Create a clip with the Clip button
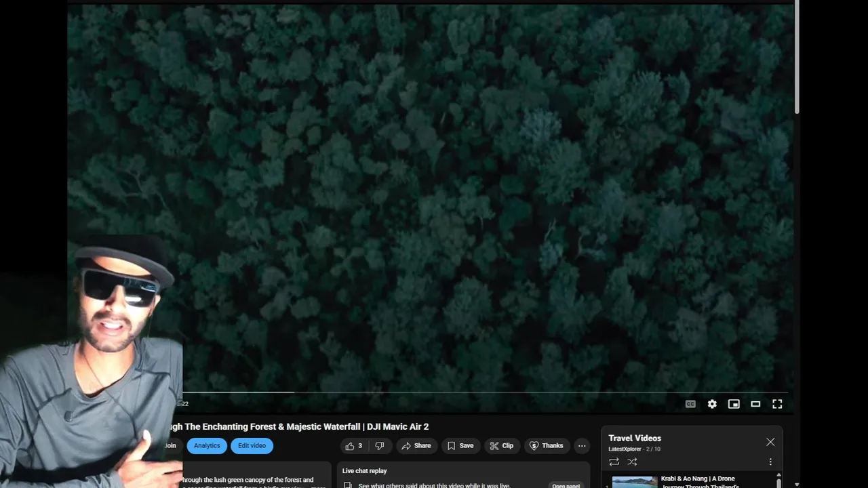 point(502,446)
